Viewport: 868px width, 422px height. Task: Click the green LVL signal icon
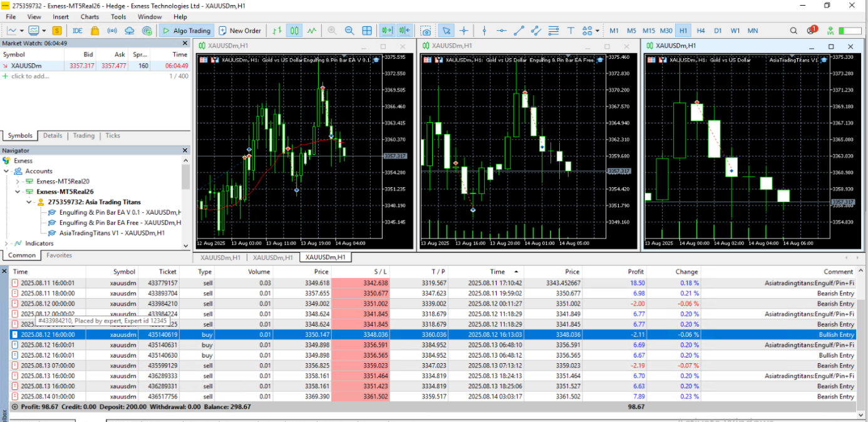tap(830, 30)
